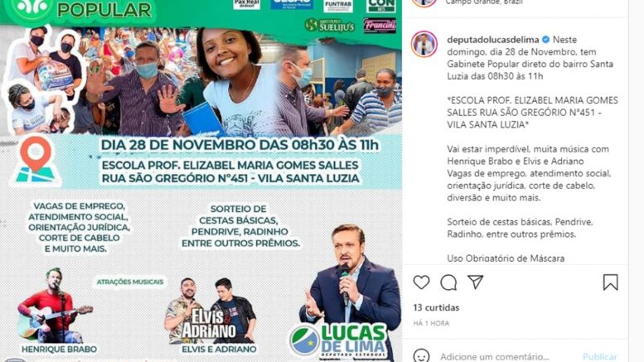Image resolution: width=644 pixels, height=362 pixels.
Task: Open comments via speech bubble icon
Action: [448, 282]
